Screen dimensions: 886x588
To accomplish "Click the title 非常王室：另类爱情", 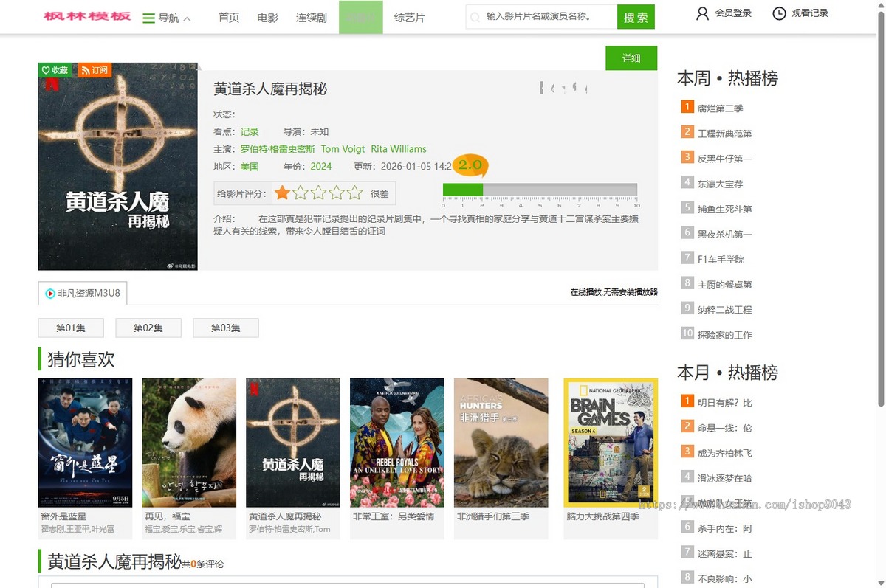I will 394,516.
